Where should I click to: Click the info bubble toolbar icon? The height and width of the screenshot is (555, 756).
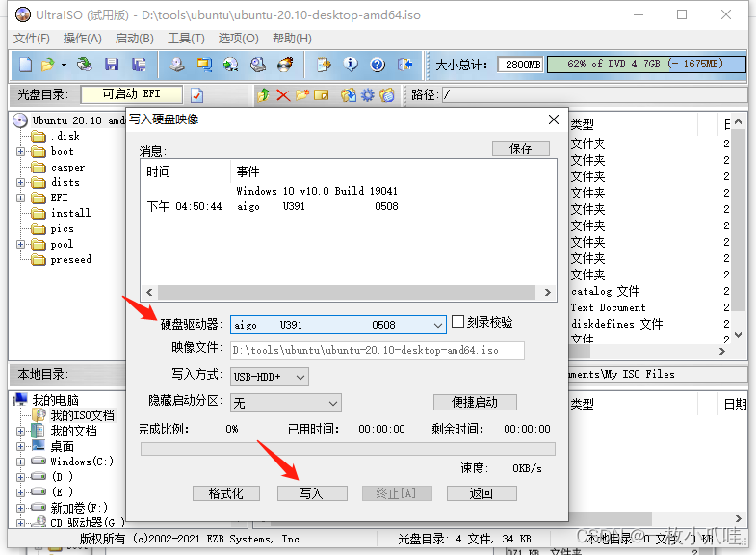351,65
